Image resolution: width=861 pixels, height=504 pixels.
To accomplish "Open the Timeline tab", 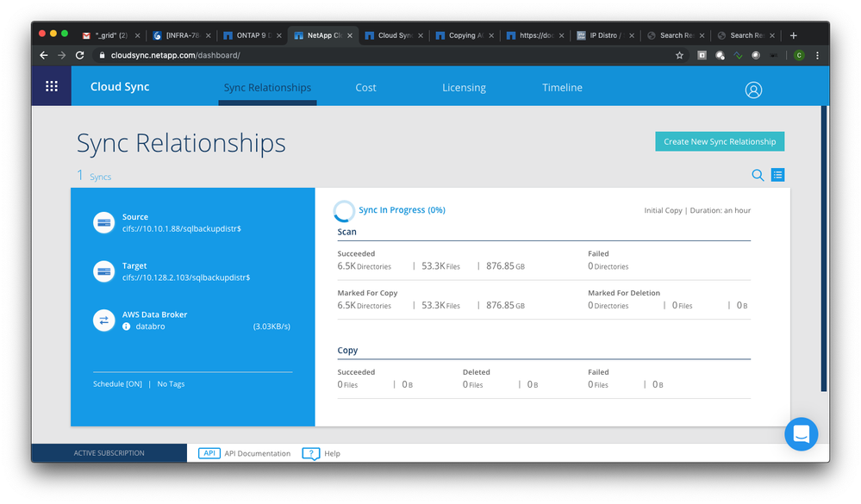I will click(562, 87).
